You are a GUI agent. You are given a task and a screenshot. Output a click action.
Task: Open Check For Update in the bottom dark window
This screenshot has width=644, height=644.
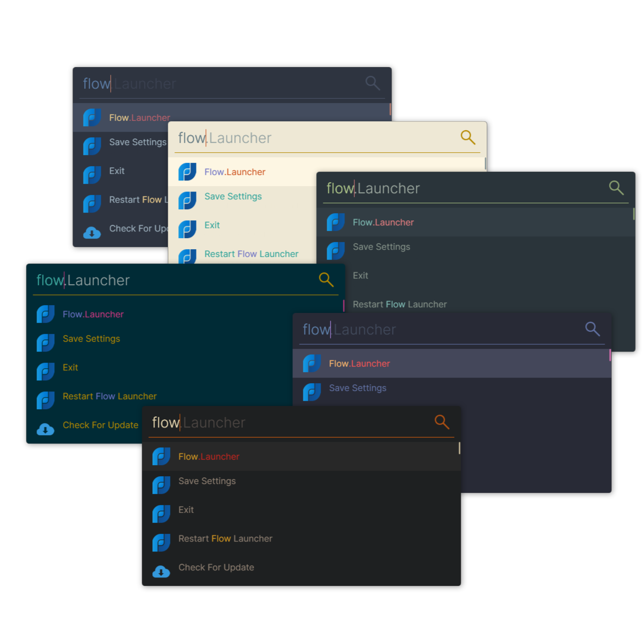click(216, 568)
